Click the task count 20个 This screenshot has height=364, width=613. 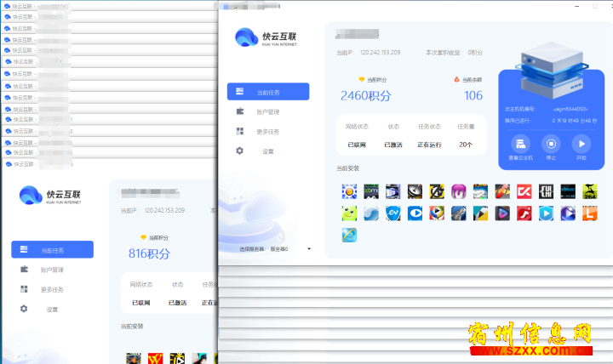(x=466, y=145)
